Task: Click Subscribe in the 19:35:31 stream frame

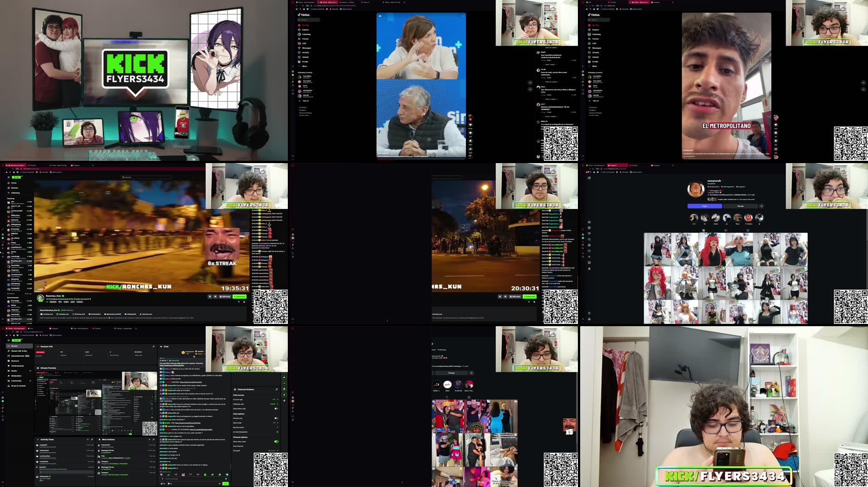Action: click(240, 297)
